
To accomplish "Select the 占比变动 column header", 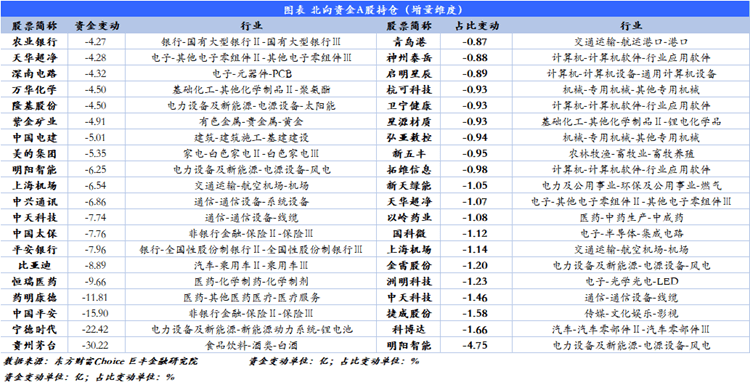I will (476, 26).
